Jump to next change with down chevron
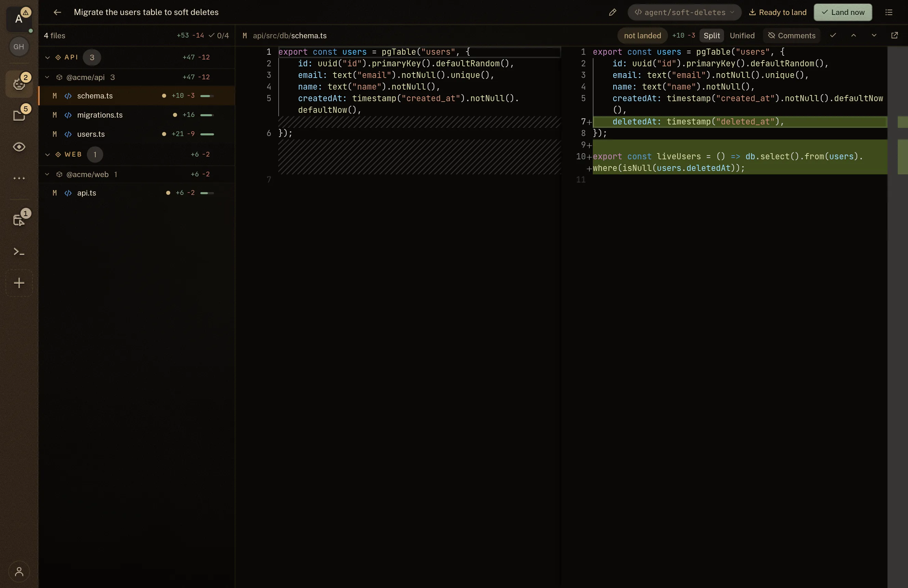The image size is (908, 588). (x=874, y=36)
